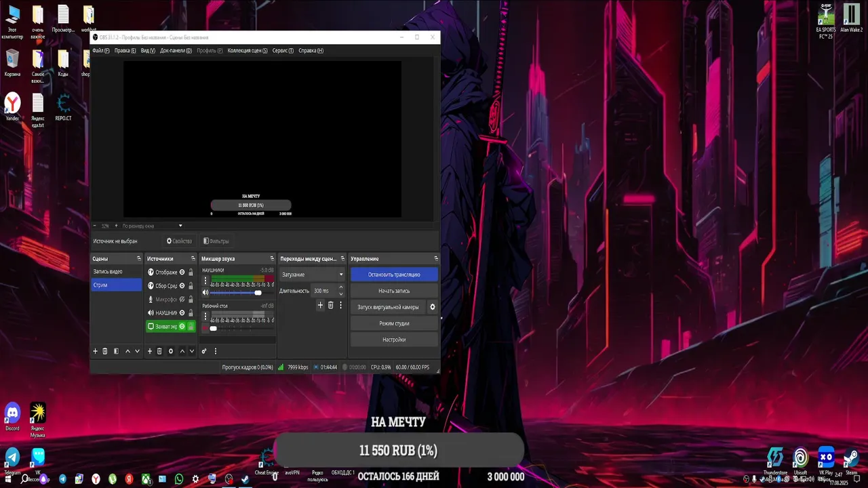Open transition three-dot properties menu
The height and width of the screenshot is (488, 868).
[x=340, y=306]
